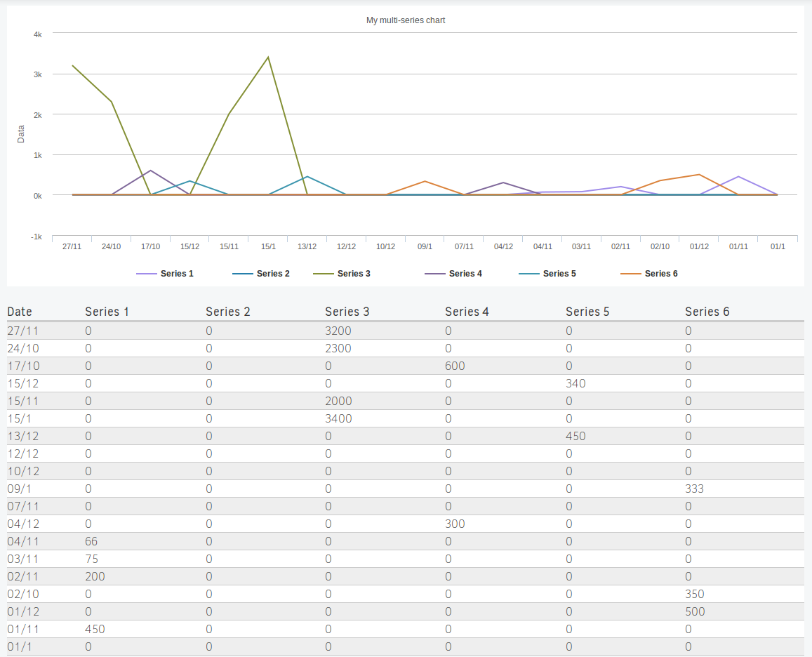Click the 15/1 label on the x-axis
Image resolution: width=812 pixels, height=657 pixels.
click(268, 246)
